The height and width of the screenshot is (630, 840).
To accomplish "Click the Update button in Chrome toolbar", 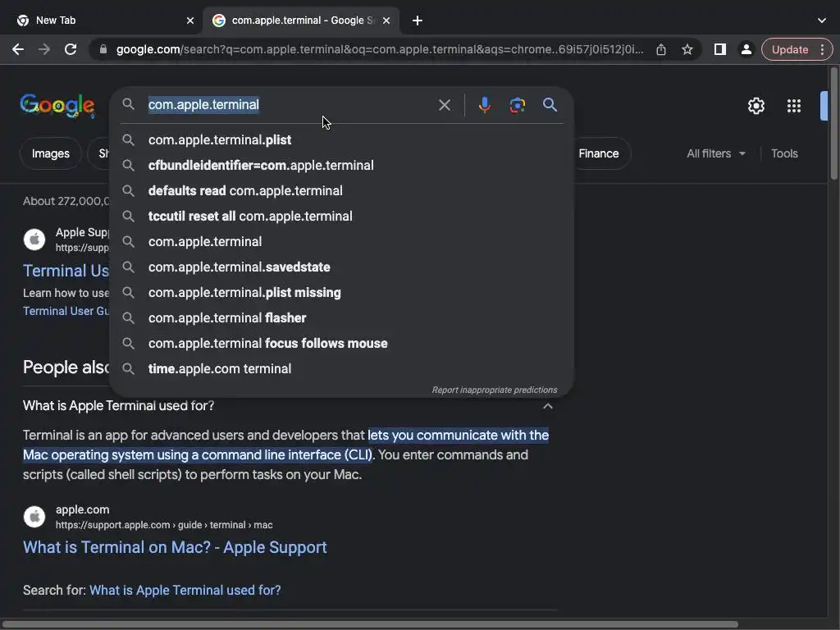I will click(790, 49).
